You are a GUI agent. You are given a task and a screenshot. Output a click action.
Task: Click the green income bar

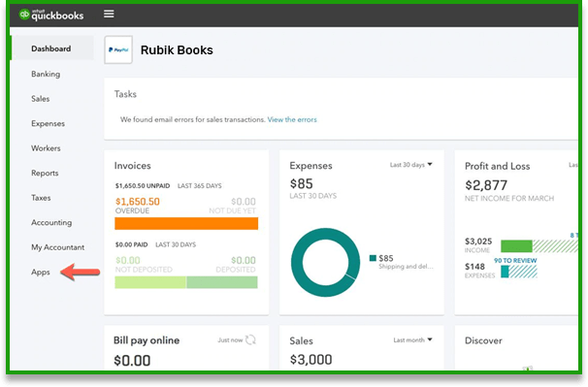pyautogui.click(x=516, y=246)
